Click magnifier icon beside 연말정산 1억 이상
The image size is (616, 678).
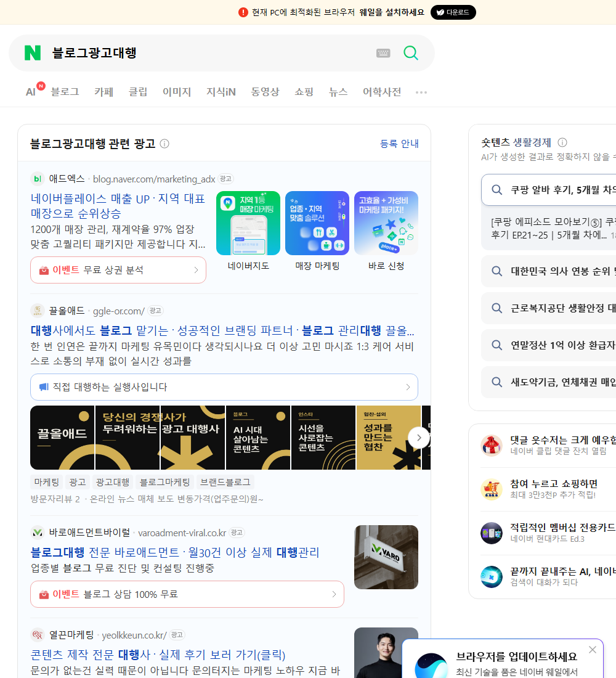[497, 345]
